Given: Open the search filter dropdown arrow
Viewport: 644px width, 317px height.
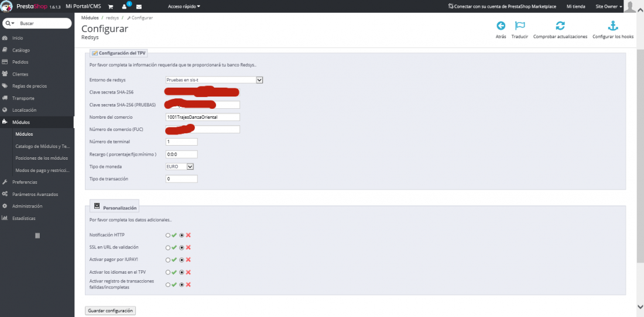Looking at the screenshot, I should pyautogui.click(x=10, y=23).
